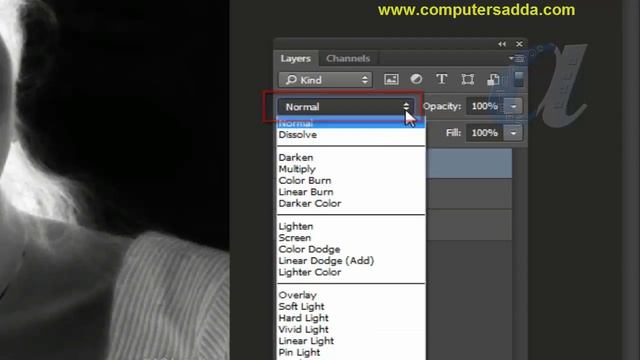Viewport: 640px width, 360px height.
Task: Set the Fill 100% value field
Action: [485, 133]
